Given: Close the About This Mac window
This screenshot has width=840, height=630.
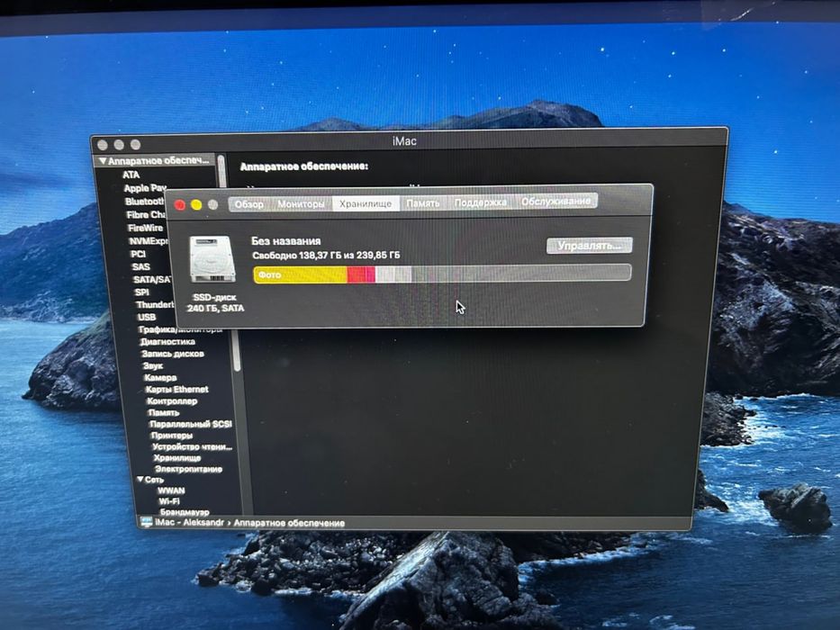Looking at the screenshot, I should pos(180,204).
